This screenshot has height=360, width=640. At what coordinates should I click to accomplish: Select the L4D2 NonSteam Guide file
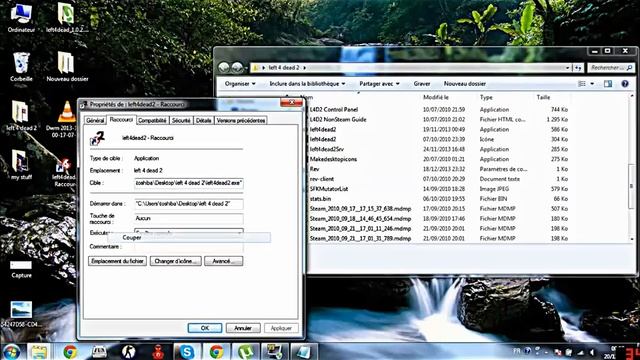click(338, 120)
